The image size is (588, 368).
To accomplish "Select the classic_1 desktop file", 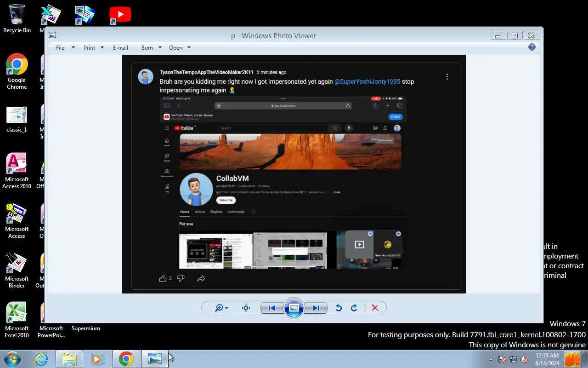I will pos(17,119).
